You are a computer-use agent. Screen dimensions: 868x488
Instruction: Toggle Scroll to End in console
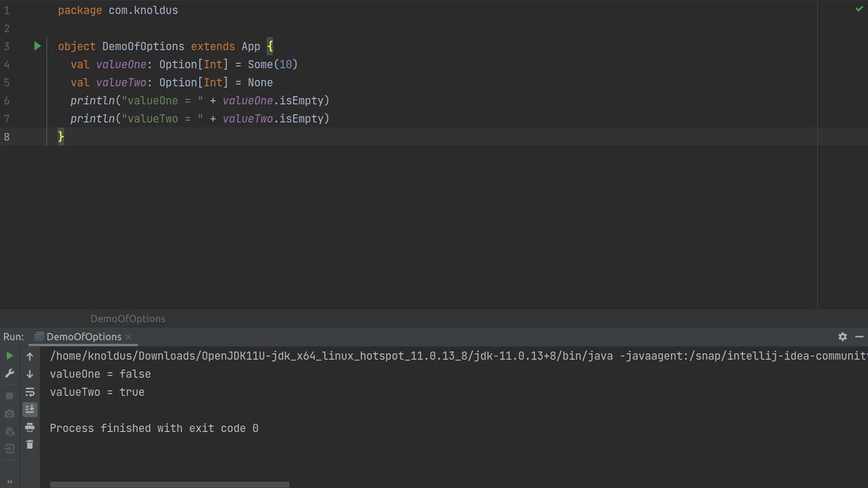(x=29, y=409)
